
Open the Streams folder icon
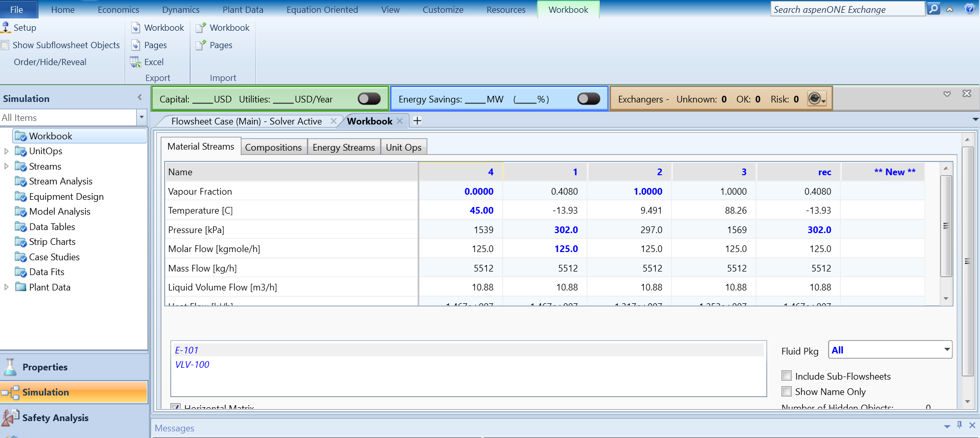[x=20, y=166]
